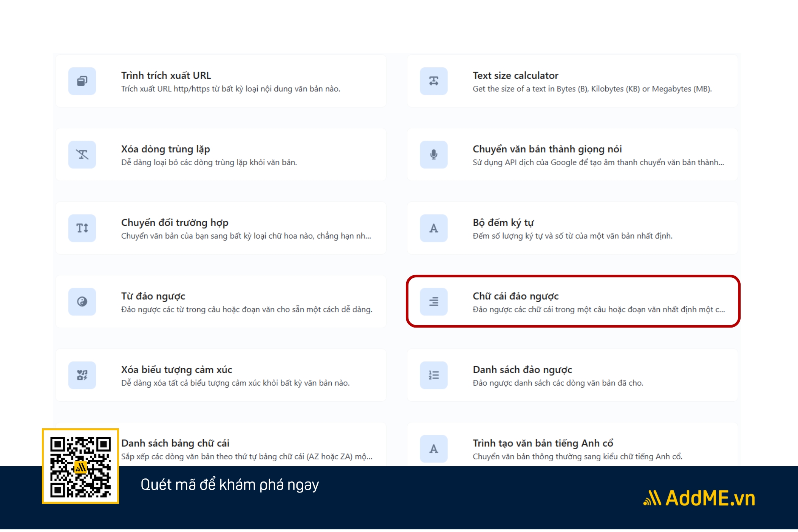Open the Bộ đếm ký tự tool

pyautogui.click(x=572, y=228)
